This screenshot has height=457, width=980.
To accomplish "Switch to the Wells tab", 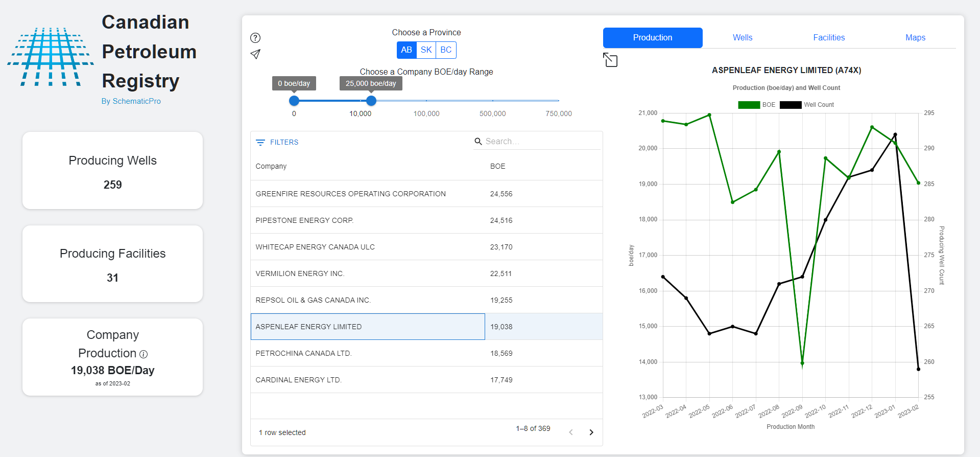I will [x=743, y=38].
